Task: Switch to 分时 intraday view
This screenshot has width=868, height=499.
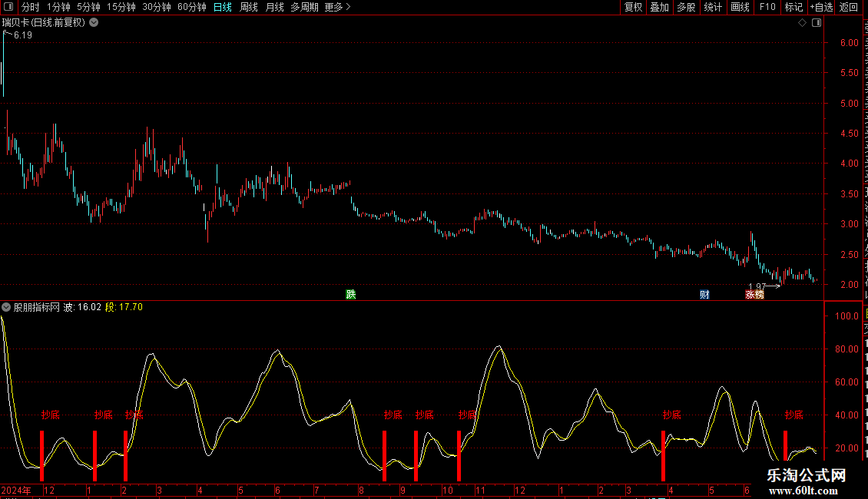Action: click(x=31, y=7)
